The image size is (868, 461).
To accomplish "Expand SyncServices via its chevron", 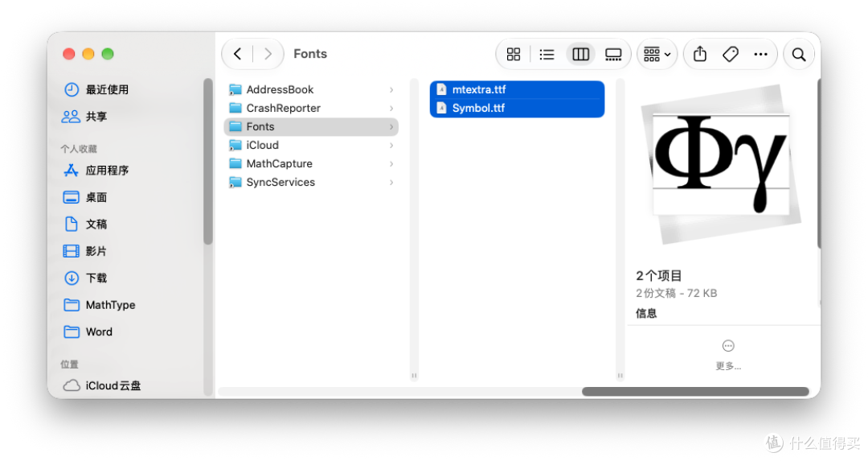I will tap(391, 183).
